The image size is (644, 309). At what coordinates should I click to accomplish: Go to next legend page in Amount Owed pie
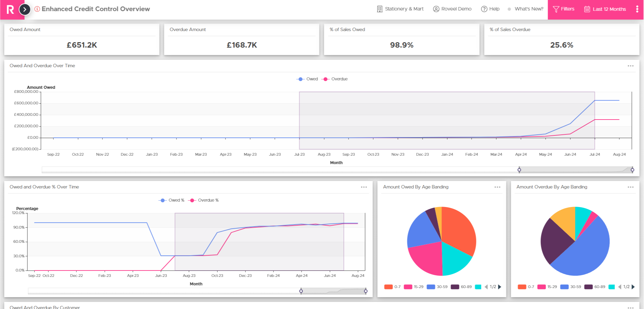(x=500, y=287)
